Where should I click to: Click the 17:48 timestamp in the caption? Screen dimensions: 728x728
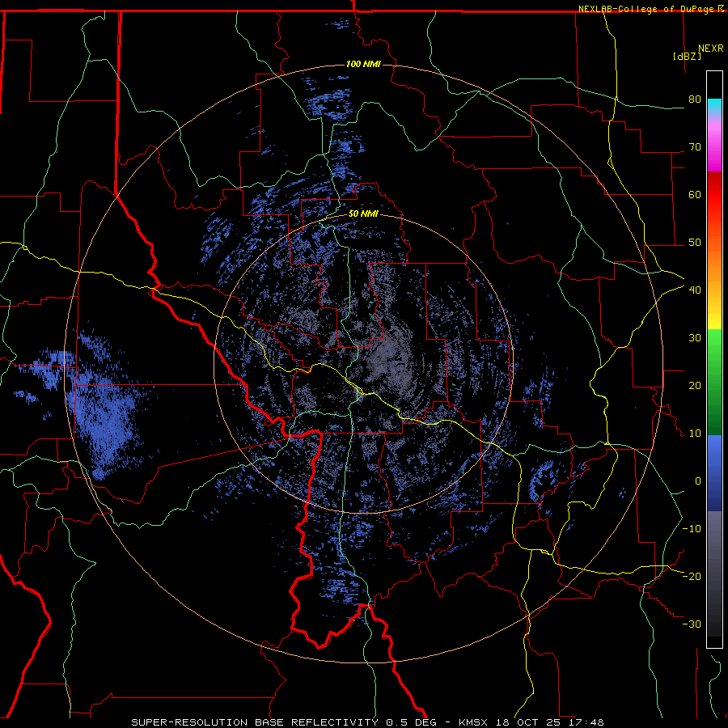[588, 722]
